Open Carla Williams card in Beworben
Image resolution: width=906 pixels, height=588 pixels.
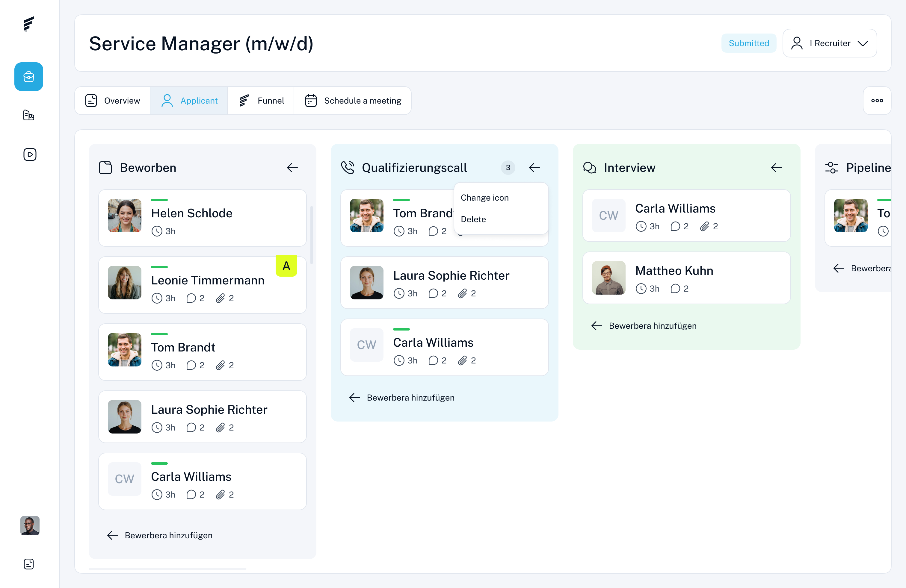click(203, 481)
